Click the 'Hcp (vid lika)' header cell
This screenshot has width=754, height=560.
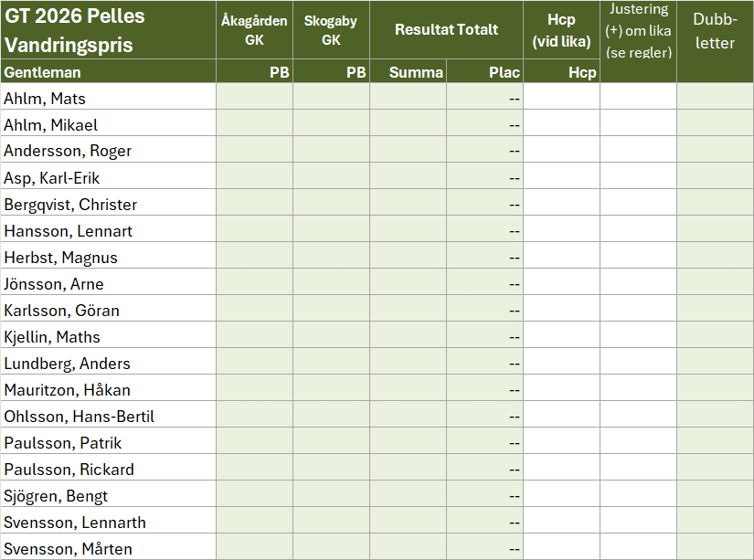[561, 30]
